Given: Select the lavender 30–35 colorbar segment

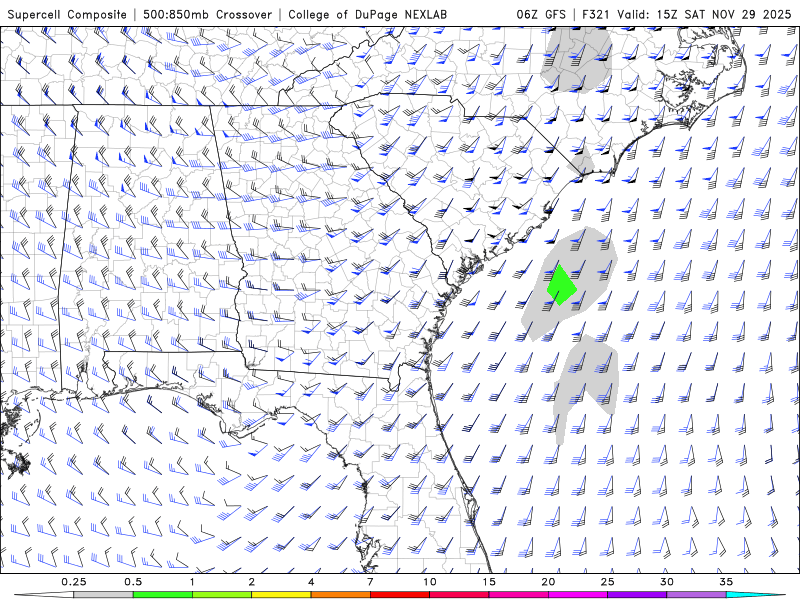Looking at the screenshot, I should click(x=696, y=595).
